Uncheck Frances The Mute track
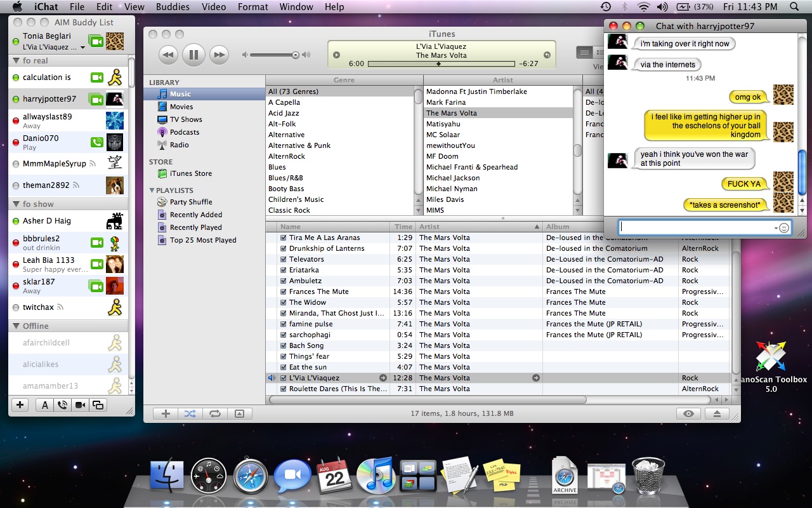 (284, 291)
